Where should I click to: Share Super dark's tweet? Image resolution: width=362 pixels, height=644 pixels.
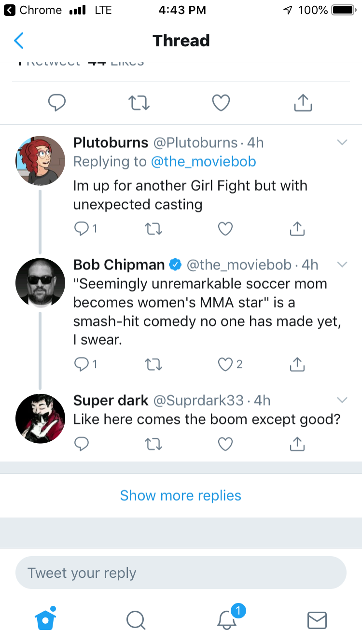point(298,443)
